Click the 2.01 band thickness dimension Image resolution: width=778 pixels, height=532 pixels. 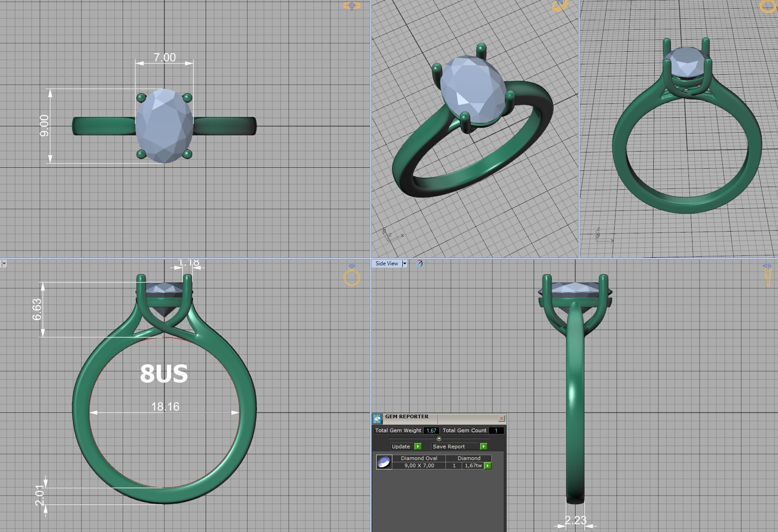coord(40,495)
